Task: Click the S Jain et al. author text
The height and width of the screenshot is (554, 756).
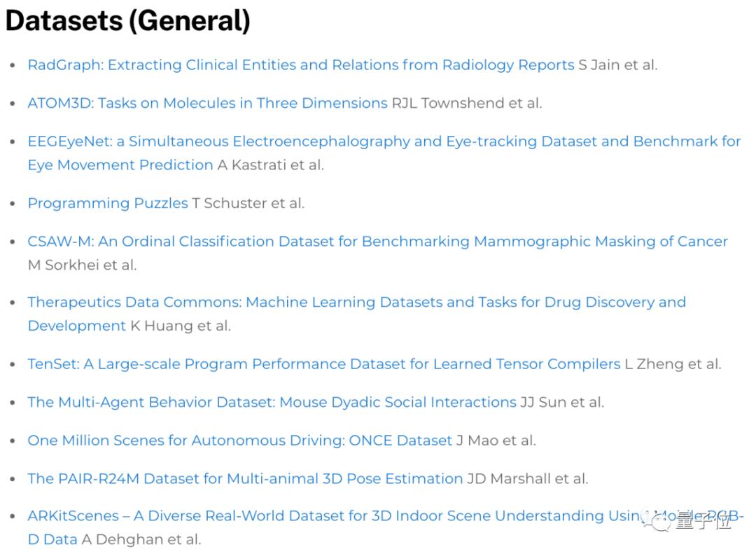Action: (618, 65)
